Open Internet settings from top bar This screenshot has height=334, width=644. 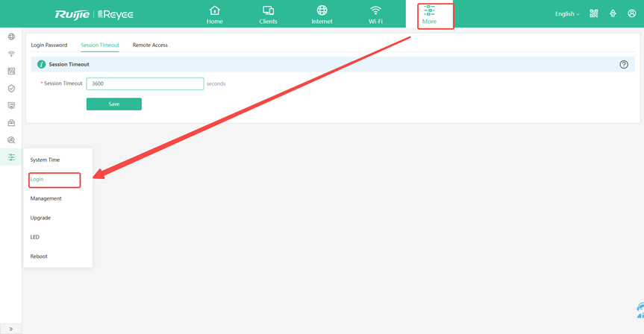click(322, 14)
